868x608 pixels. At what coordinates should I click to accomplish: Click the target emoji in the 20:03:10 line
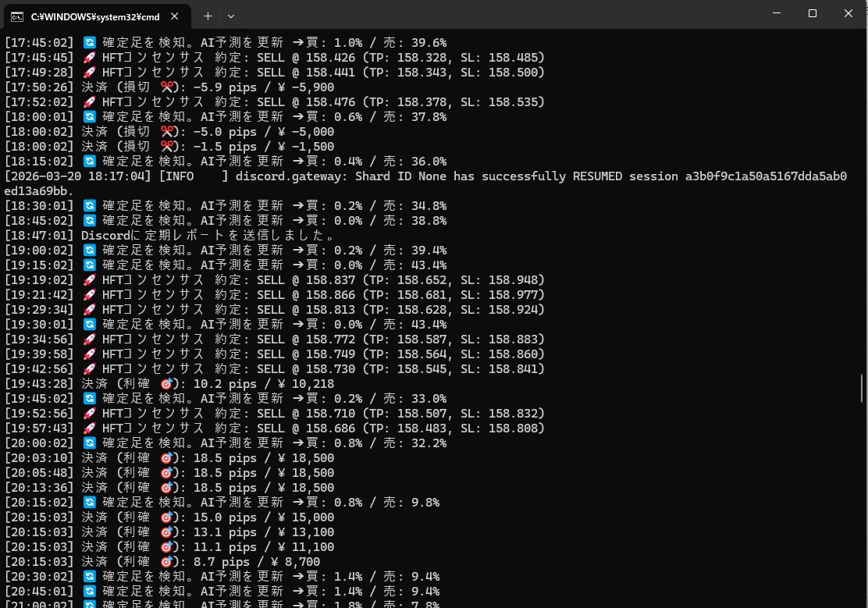(x=166, y=458)
